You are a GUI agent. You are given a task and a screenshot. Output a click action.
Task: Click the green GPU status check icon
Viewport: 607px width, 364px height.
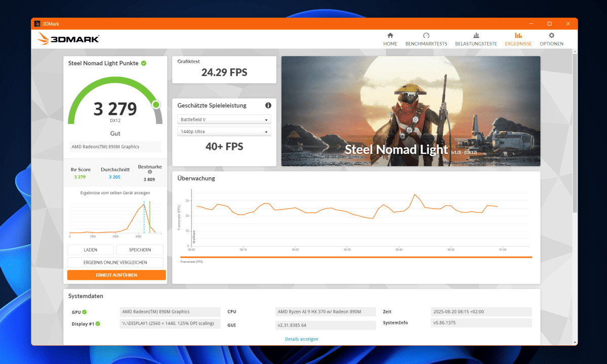tap(85, 312)
